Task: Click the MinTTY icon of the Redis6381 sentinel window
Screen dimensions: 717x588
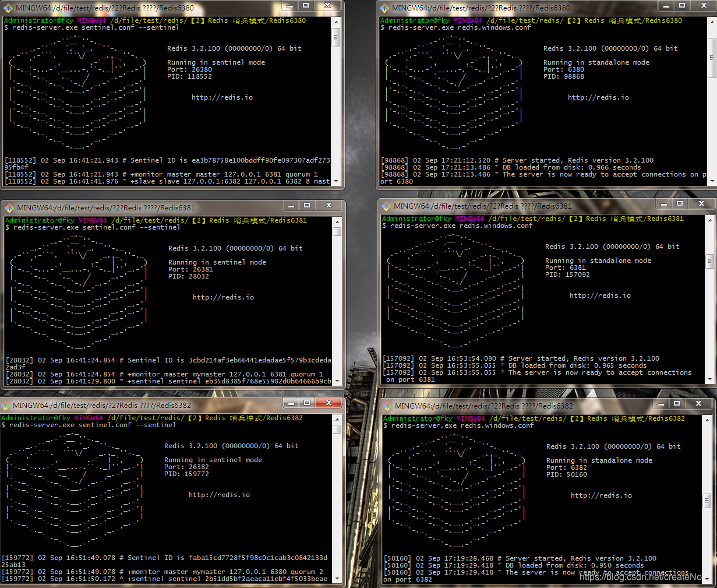Action: [x=9, y=207]
